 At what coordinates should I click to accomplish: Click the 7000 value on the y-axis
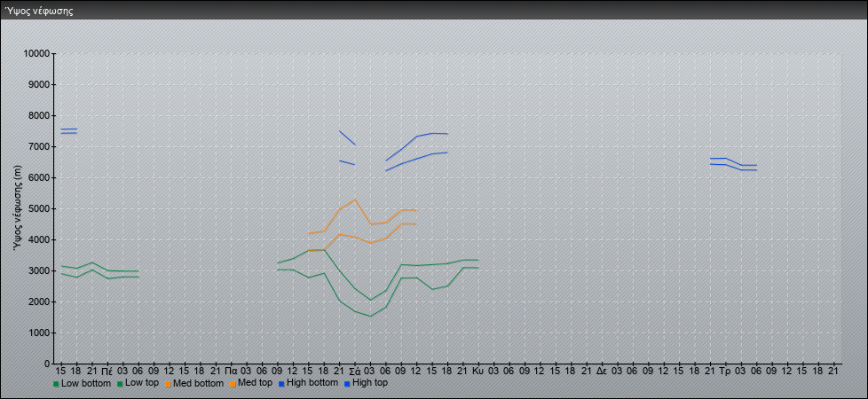39,146
